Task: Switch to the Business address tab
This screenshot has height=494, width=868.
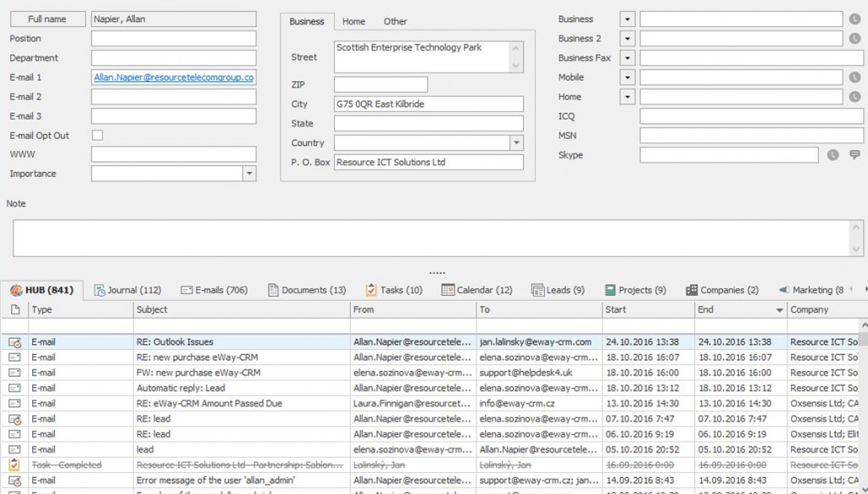Action: pyautogui.click(x=307, y=21)
